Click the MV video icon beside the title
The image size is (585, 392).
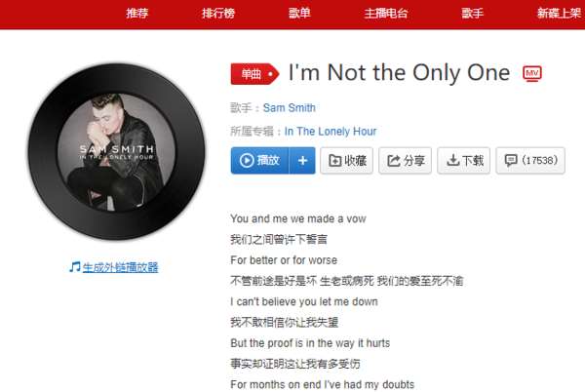click(532, 73)
